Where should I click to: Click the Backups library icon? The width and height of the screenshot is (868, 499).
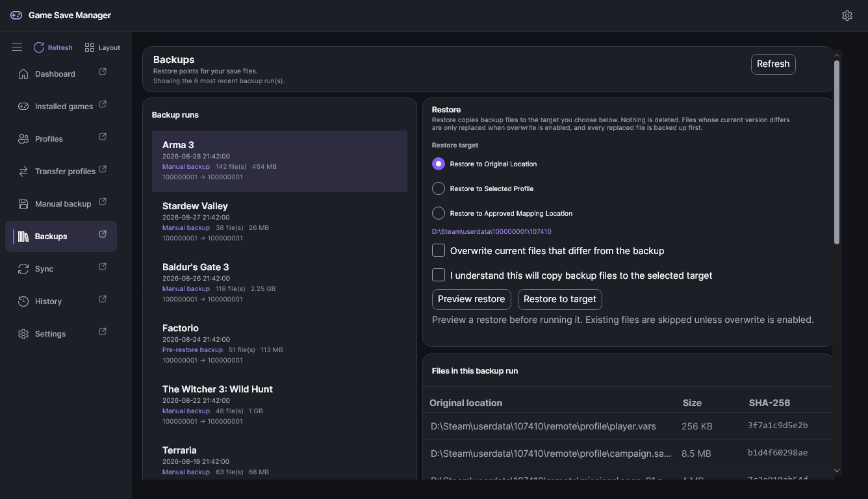[23, 236]
